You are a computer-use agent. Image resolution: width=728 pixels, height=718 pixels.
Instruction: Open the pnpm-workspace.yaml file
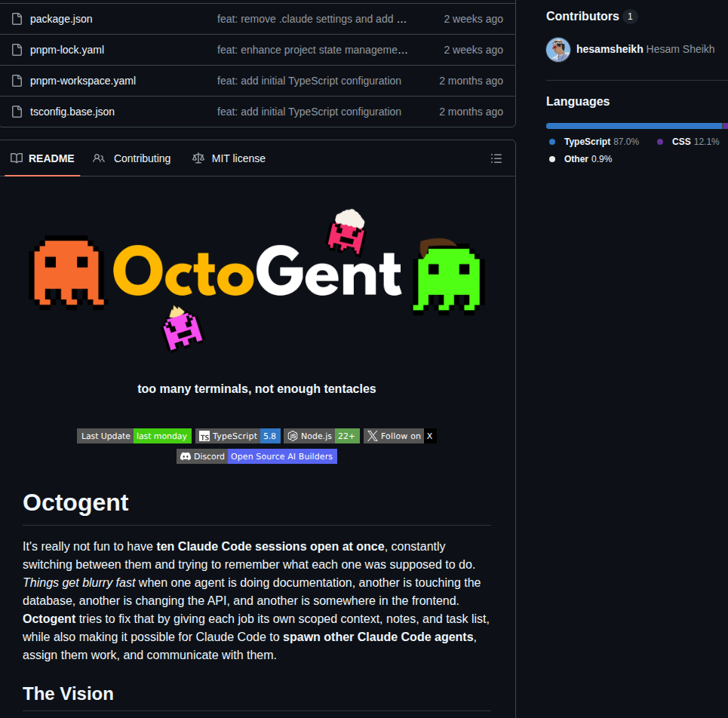(83, 81)
